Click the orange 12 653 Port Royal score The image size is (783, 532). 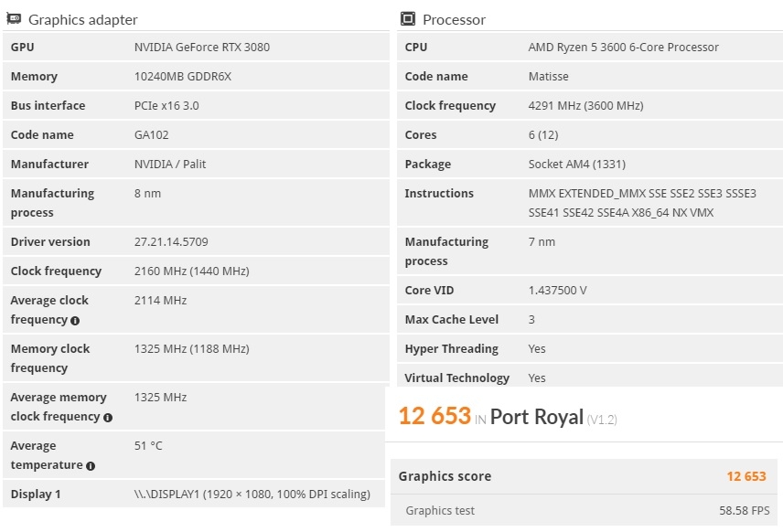pyautogui.click(x=434, y=416)
